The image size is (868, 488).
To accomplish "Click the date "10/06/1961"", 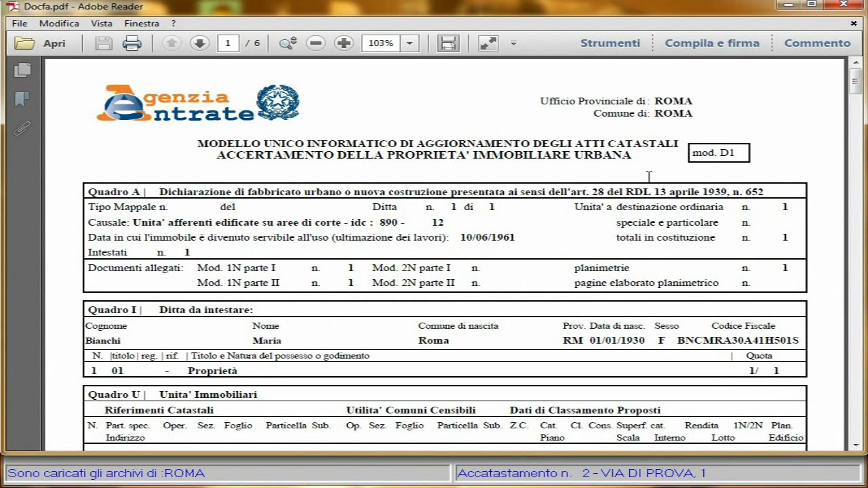I will tap(488, 237).
